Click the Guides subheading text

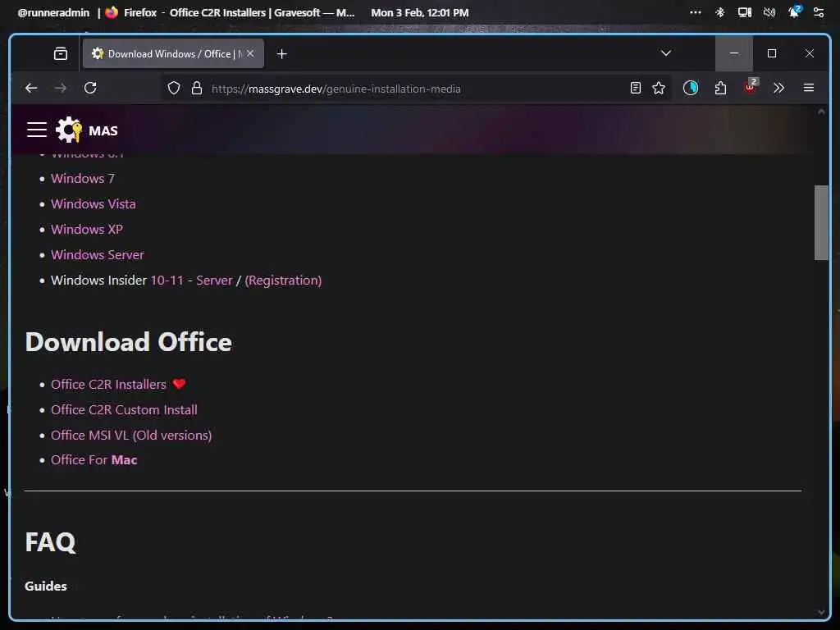[46, 586]
